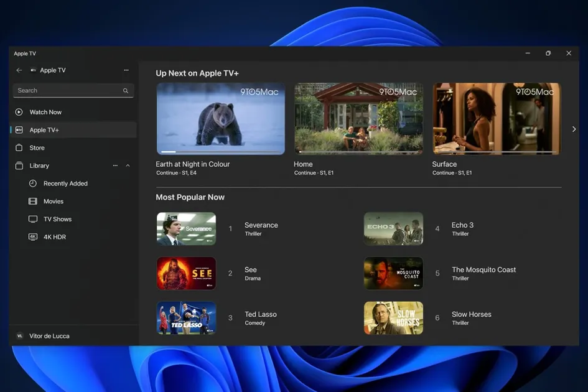
Task: Click the "Most Popular Now" heading
Action: coord(190,197)
